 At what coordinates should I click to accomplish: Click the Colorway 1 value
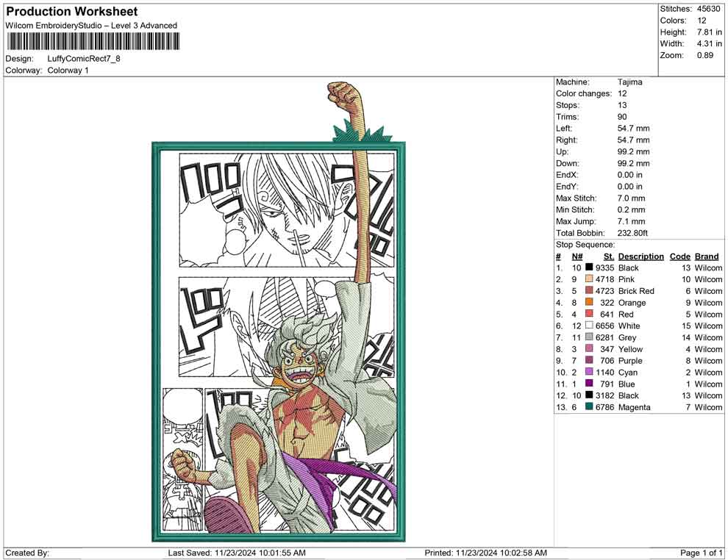click(x=68, y=71)
